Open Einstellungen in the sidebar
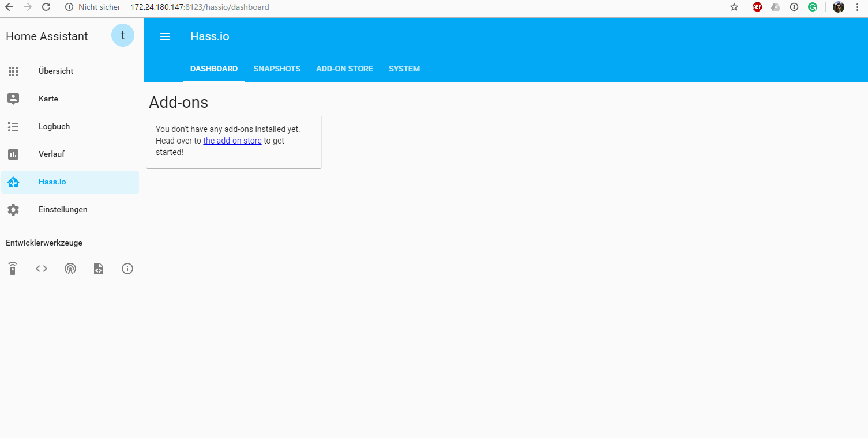Screen dimensions: 868x438 (x=63, y=210)
